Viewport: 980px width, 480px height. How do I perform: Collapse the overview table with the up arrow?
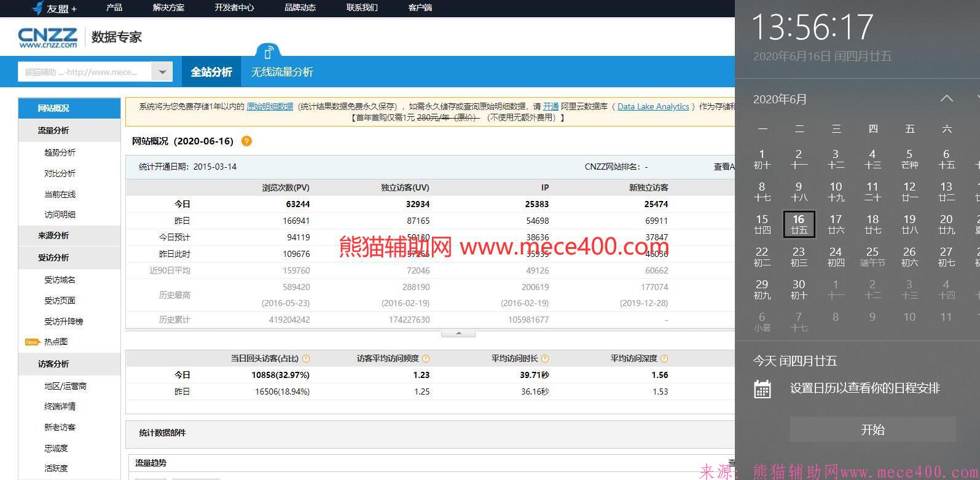tap(458, 334)
